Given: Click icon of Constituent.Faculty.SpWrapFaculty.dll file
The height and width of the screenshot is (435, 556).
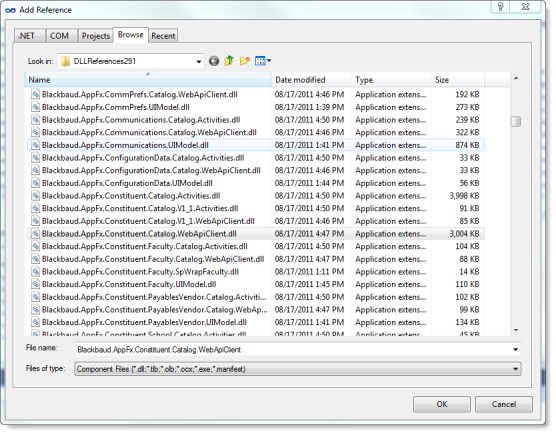Looking at the screenshot, I should point(35,272).
